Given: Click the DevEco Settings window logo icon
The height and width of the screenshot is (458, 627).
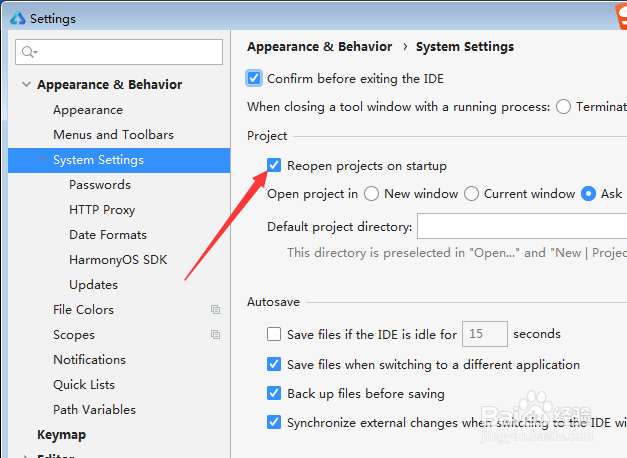Looking at the screenshot, I should click(x=18, y=18).
